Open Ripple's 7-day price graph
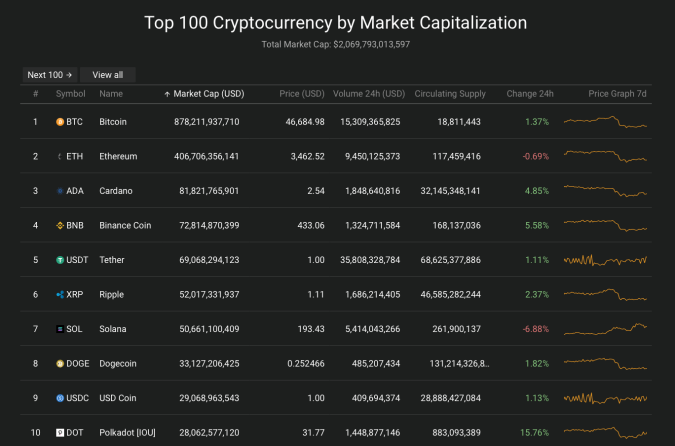The image size is (675, 446). [x=605, y=294]
